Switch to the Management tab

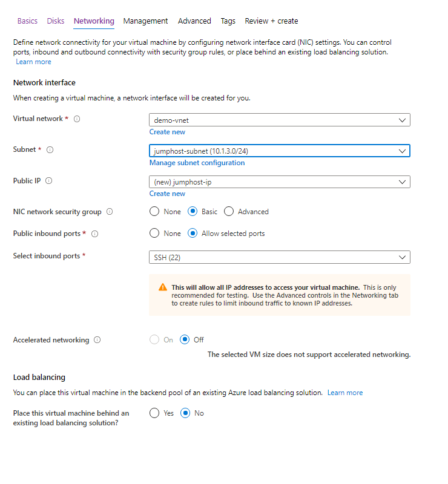point(145,21)
